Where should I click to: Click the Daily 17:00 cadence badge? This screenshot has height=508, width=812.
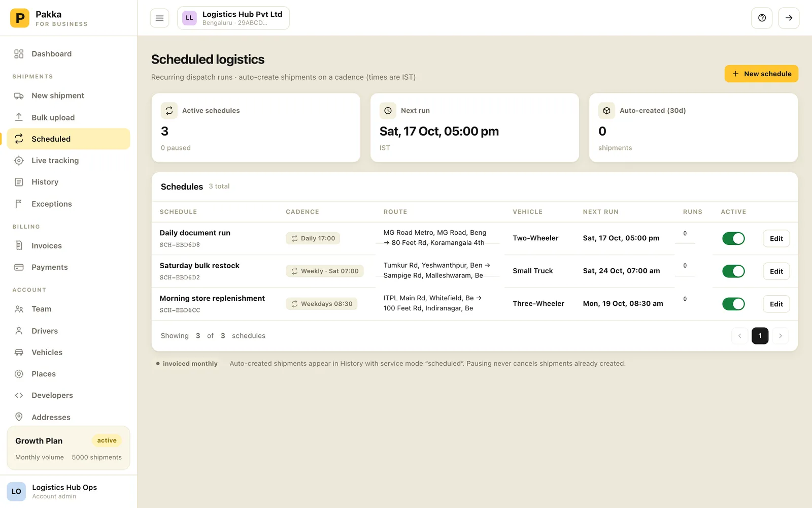click(x=313, y=238)
